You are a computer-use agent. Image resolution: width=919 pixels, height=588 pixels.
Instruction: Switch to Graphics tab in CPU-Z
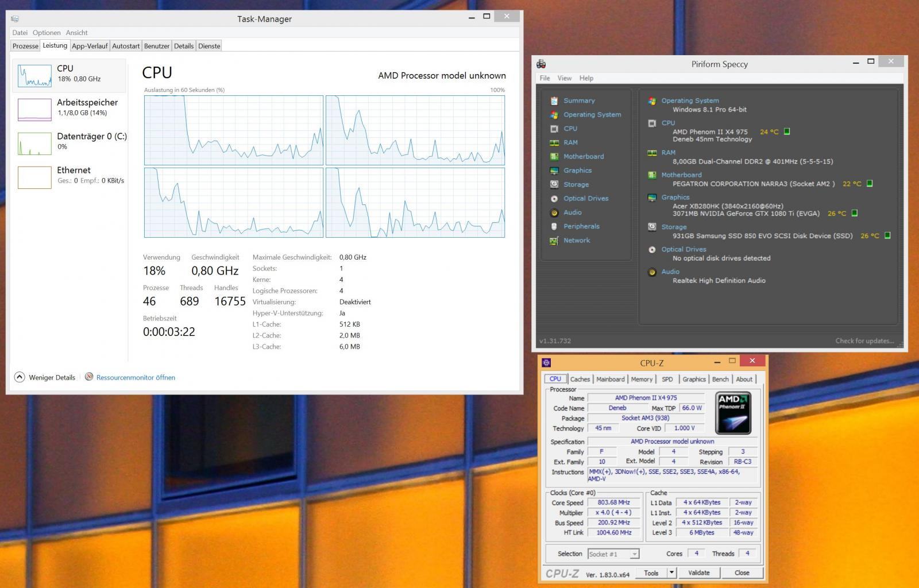(x=694, y=379)
